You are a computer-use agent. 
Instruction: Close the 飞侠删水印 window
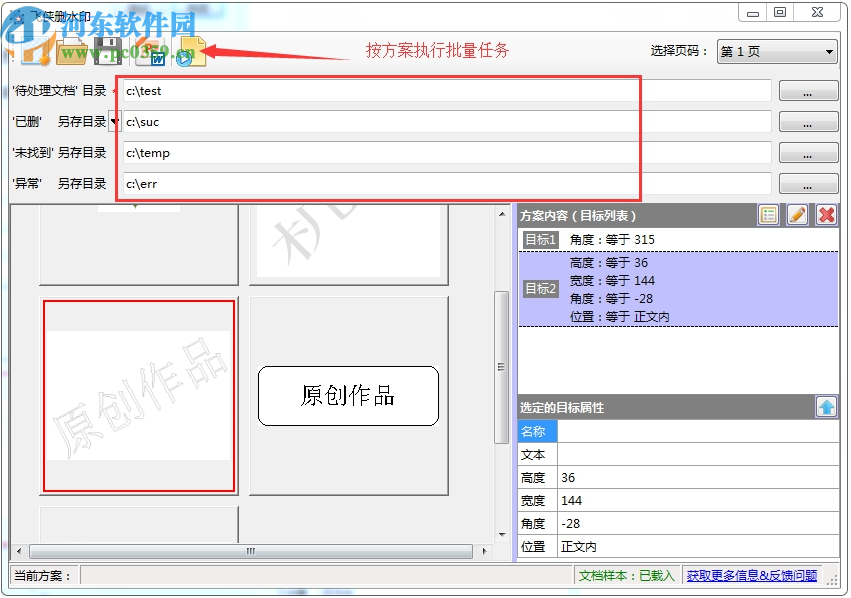817,12
